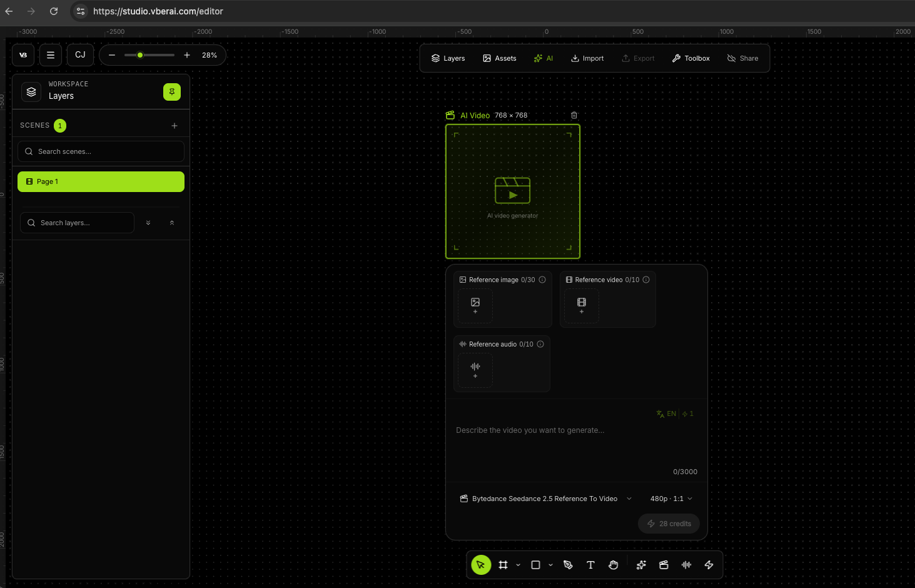Click the zoom slider handle
The width and height of the screenshot is (915, 588).
click(140, 55)
